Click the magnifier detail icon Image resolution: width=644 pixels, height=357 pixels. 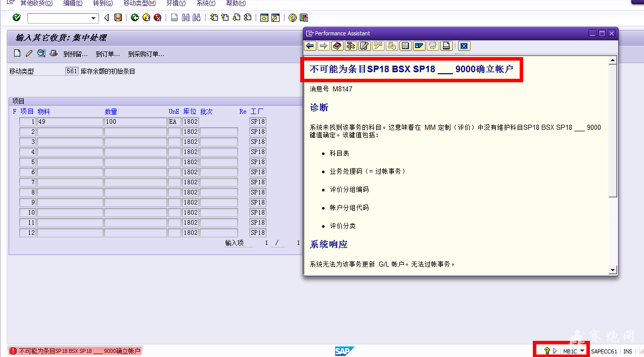(41, 54)
